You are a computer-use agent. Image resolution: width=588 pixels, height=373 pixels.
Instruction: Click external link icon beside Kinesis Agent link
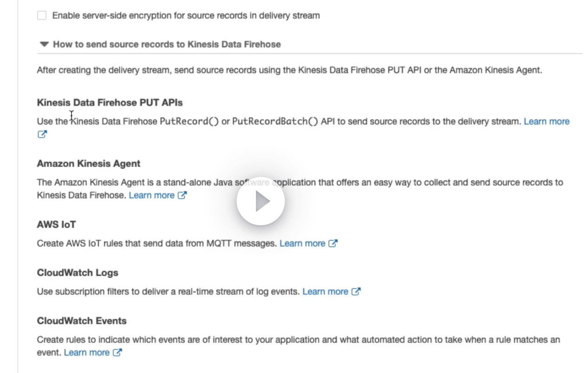point(183,195)
